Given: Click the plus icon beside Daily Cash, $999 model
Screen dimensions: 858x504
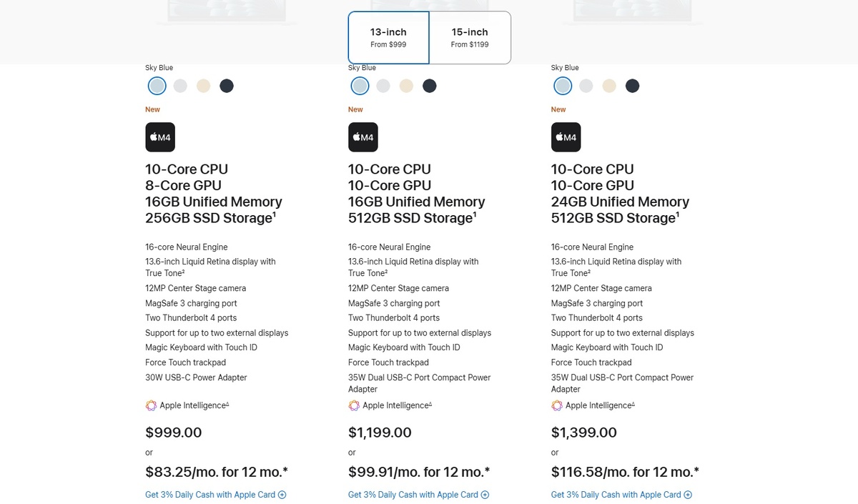Looking at the screenshot, I should (282, 495).
